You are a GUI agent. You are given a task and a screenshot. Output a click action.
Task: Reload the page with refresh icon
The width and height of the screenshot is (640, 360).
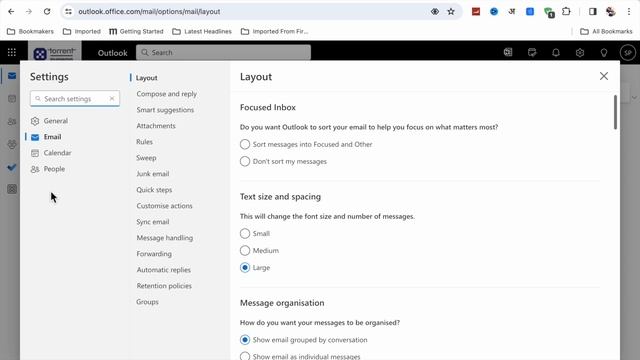[47, 11]
